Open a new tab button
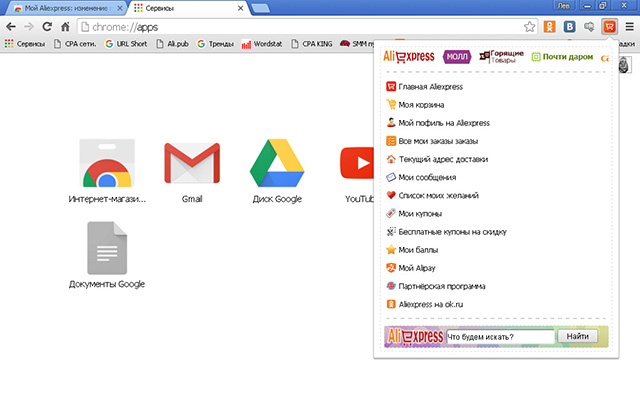Screen dimensions: 640x400 260,8
